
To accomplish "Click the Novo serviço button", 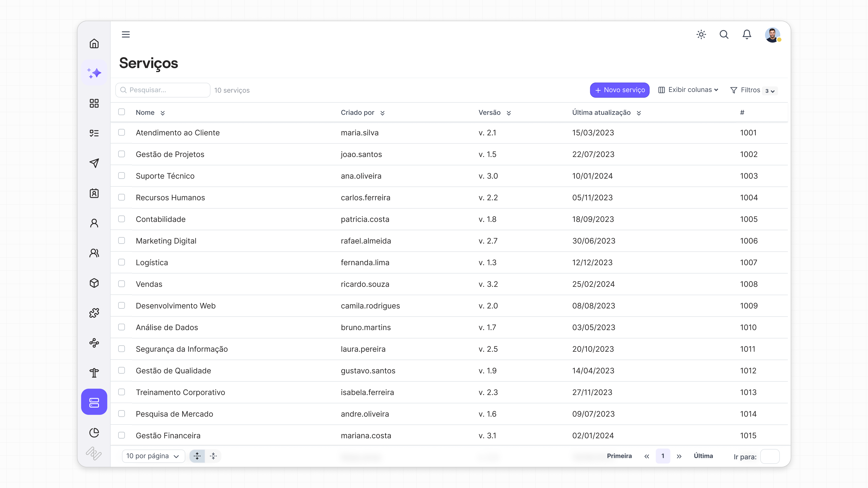I will click(x=620, y=90).
